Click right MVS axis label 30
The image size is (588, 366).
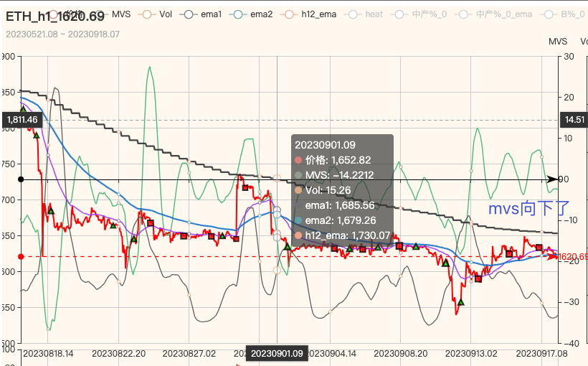click(x=569, y=57)
